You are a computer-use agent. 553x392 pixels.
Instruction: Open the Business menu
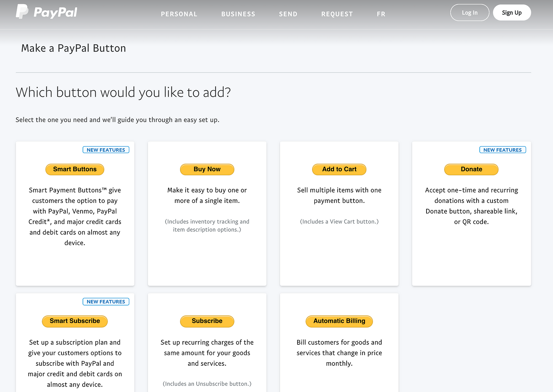238,14
